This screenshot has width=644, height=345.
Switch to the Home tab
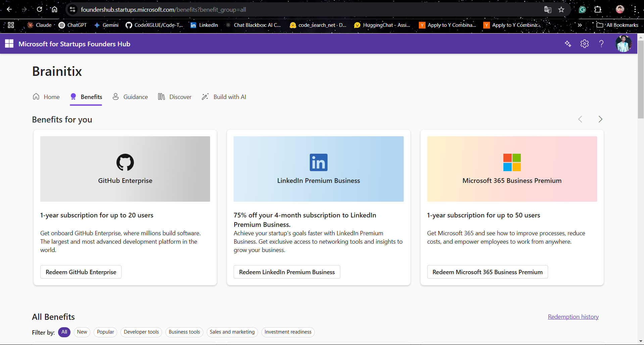pos(46,97)
